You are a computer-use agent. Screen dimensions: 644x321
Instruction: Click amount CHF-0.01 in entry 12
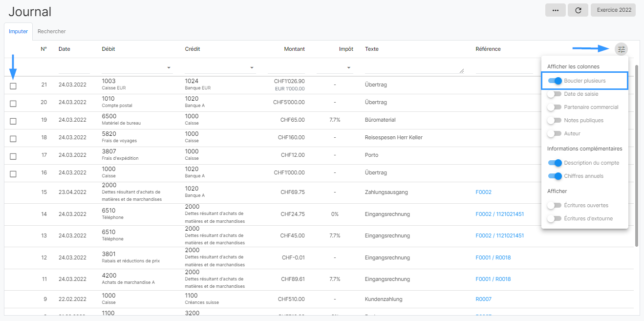[x=293, y=257]
